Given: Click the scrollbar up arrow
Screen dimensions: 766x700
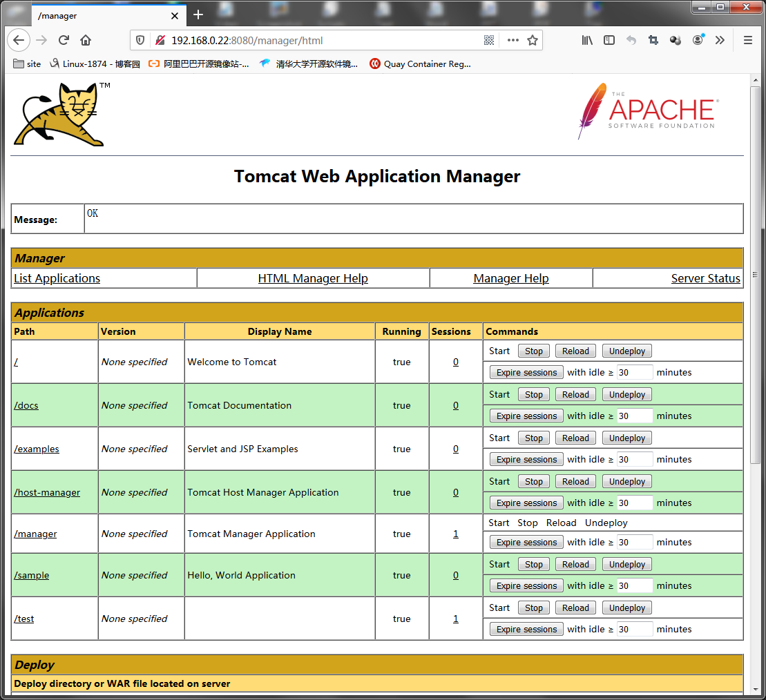Looking at the screenshot, I should tap(755, 80).
